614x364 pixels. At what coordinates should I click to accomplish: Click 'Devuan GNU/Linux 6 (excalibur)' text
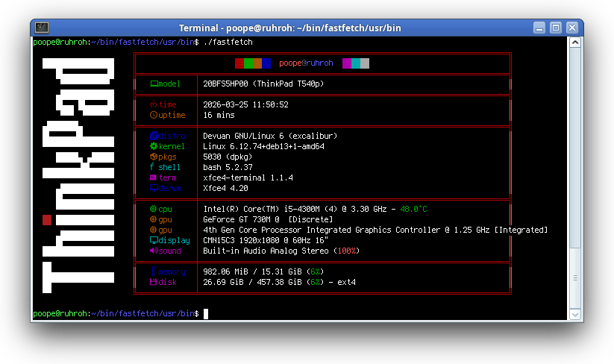click(270, 136)
